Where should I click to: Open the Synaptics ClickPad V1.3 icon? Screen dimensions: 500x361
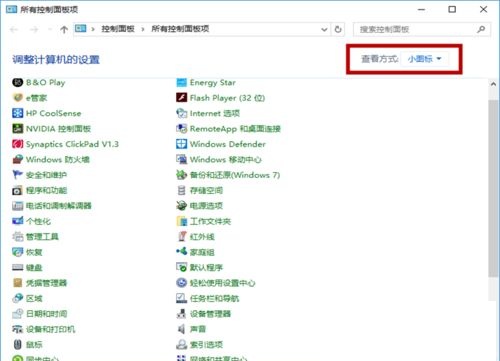point(17,144)
